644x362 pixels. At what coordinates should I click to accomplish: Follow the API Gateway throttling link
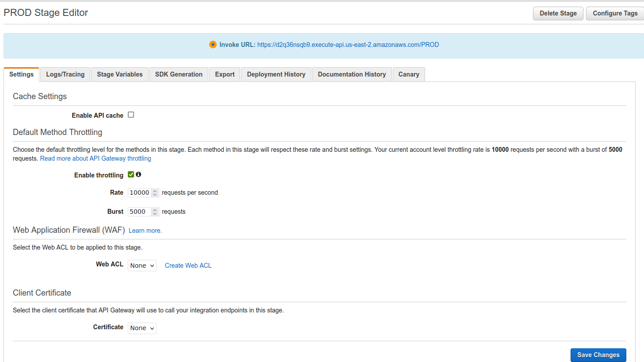(x=95, y=158)
